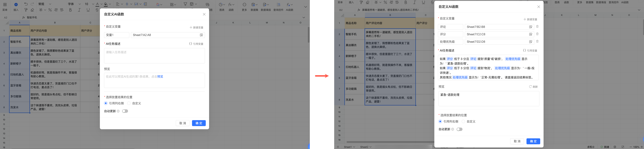
Task: Click the 变量1 name input field
Action: [117, 35]
